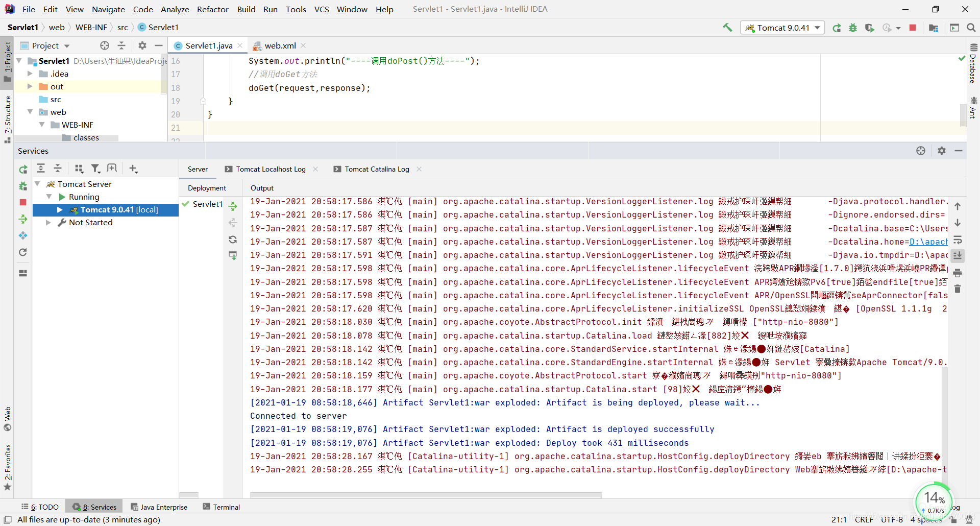The width and height of the screenshot is (980, 526).
Task: Open Services panel settings gear
Action: point(942,151)
